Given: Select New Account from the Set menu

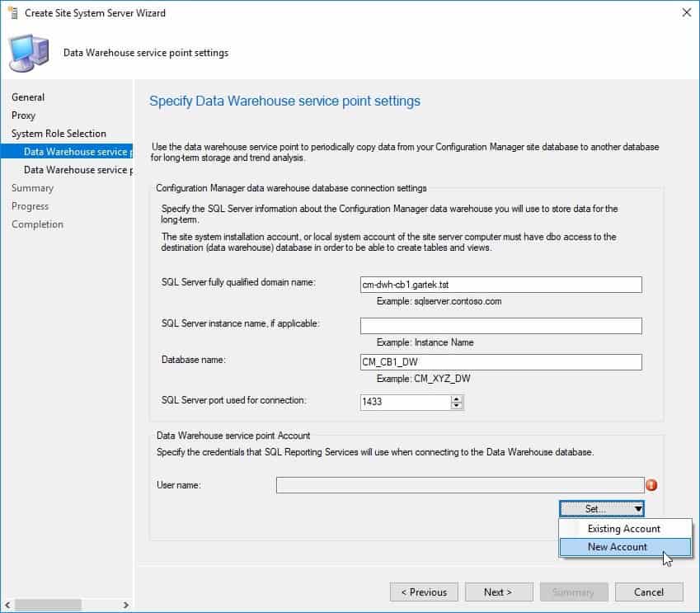Looking at the screenshot, I should point(617,546).
